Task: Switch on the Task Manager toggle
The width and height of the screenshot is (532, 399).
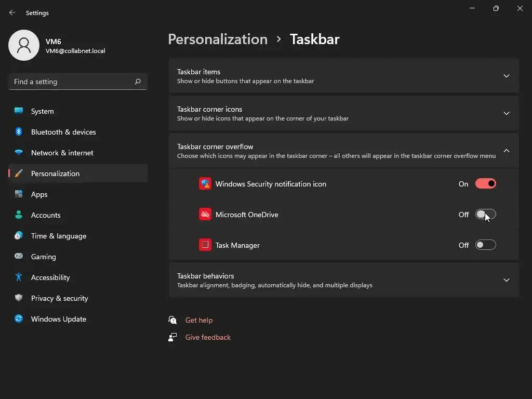Action: click(x=486, y=245)
